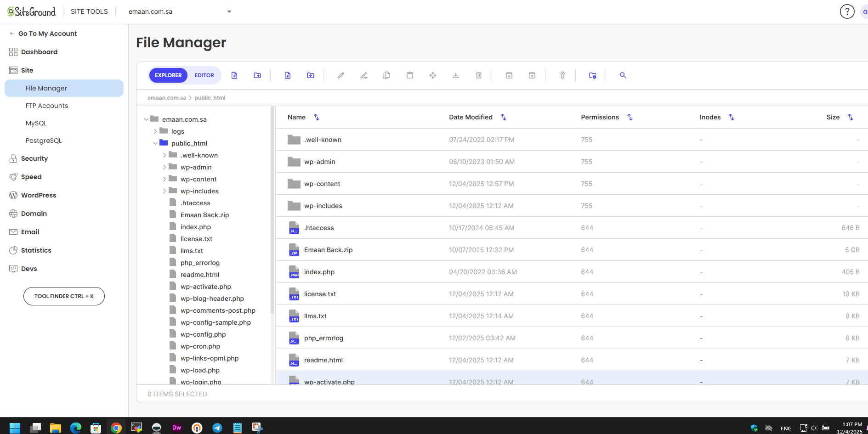Click the New Folder toolbar icon
Screen dimensions: 868x434
click(x=257, y=75)
